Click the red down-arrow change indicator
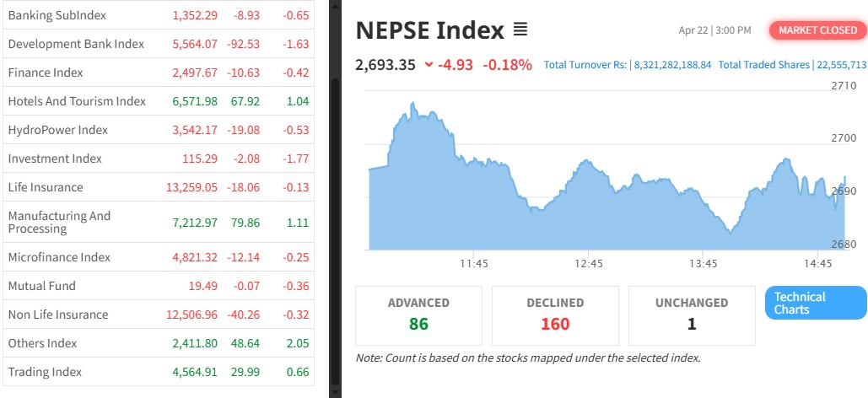The width and height of the screenshot is (868, 398). coord(429,64)
